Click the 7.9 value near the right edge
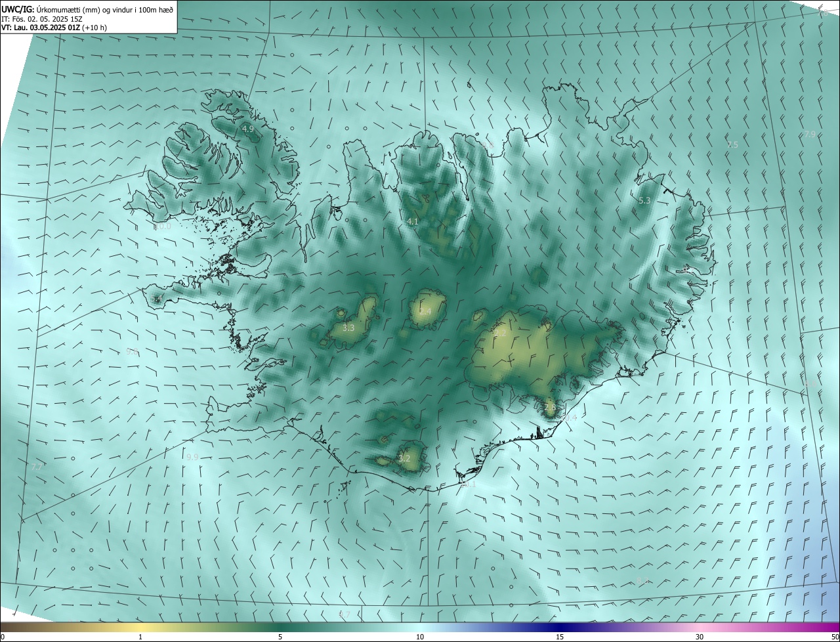The width and height of the screenshot is (840, 642). click(810, 135)
